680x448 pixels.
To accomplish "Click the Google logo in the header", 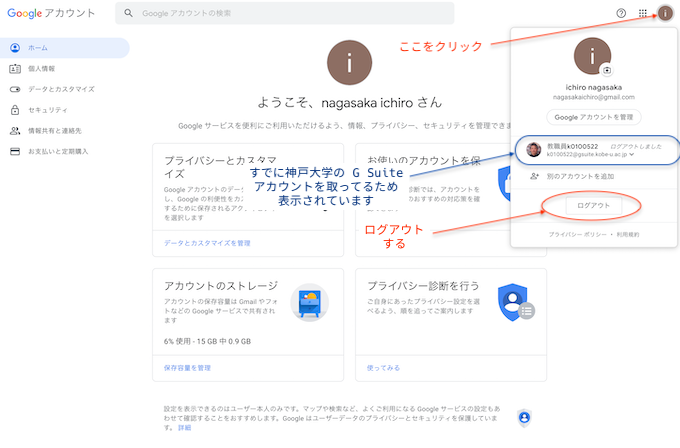I will [x=25, y=13].
